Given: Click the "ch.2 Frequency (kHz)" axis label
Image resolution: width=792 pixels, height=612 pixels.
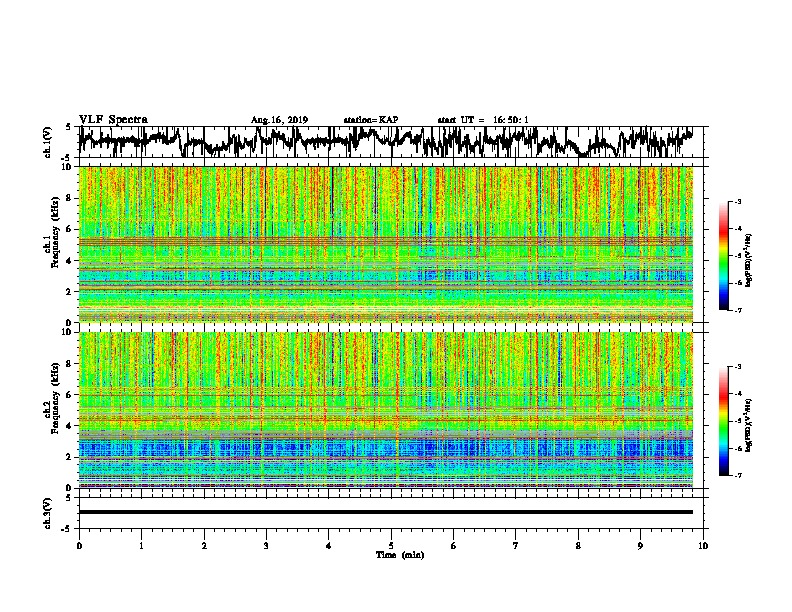Looking at the screenshot, I should (53, 398).
